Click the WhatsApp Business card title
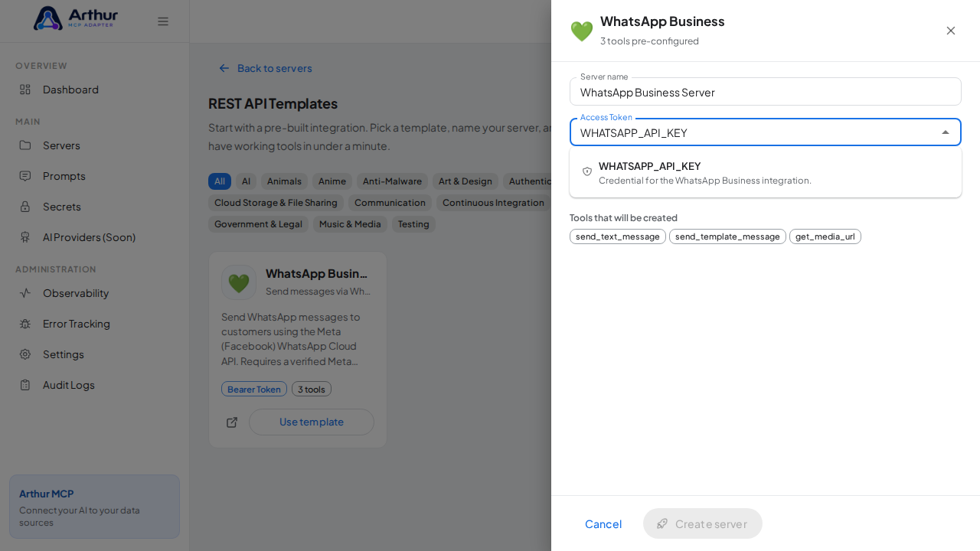 [x=317, y=273]
